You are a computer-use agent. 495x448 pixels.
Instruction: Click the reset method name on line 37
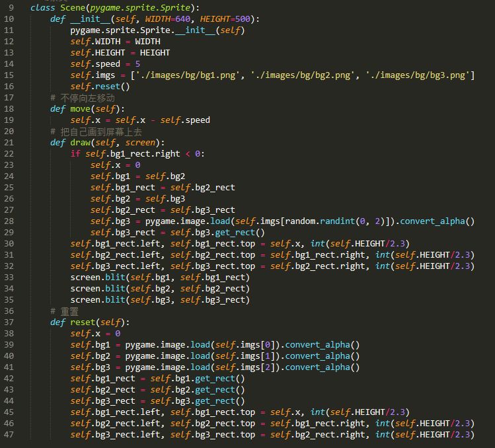[83, 322]
